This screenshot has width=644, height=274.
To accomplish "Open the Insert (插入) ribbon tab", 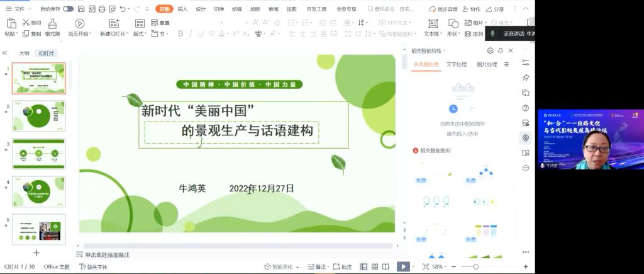I will (182, 9).
